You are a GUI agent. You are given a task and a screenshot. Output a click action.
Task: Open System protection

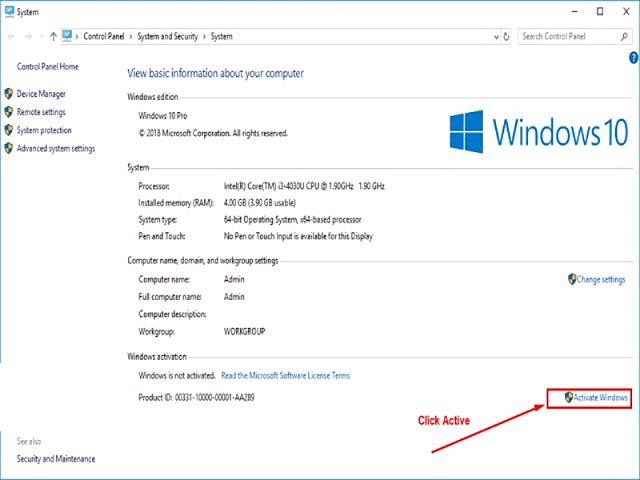pyautogui.click(x=44, y=130)
